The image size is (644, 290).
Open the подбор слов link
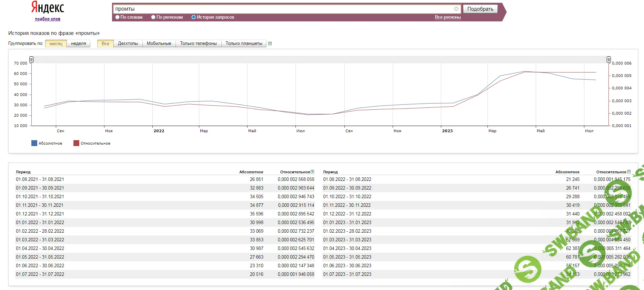[48, 19]
